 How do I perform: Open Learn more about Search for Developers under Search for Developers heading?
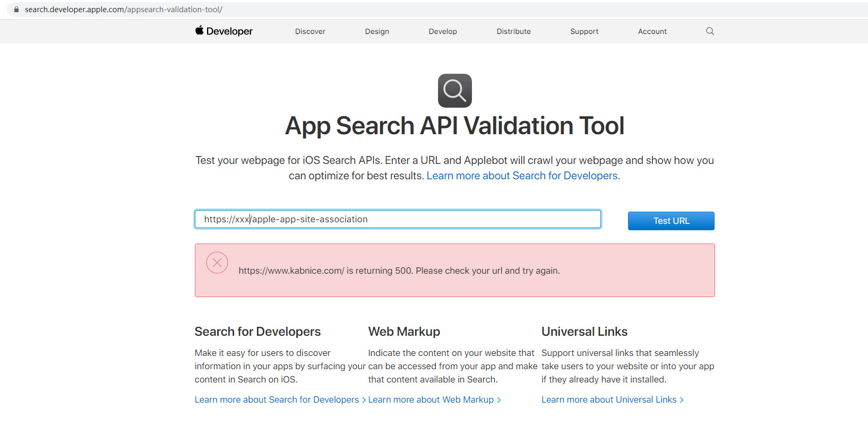[x=280, y=399]
